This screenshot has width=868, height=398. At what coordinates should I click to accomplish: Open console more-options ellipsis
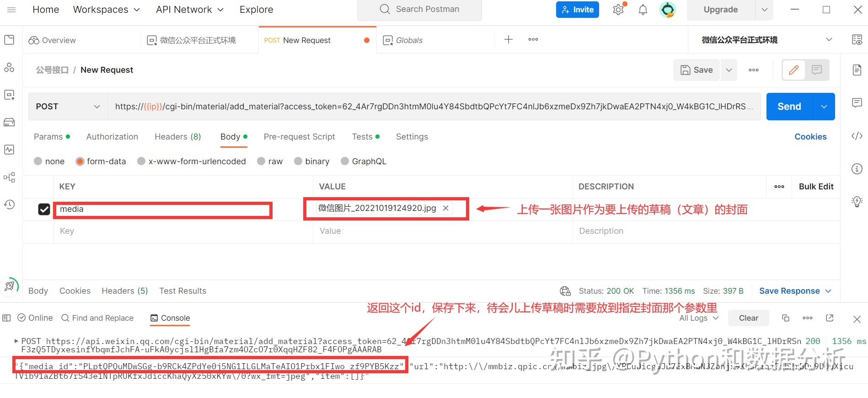click(808, 318)
